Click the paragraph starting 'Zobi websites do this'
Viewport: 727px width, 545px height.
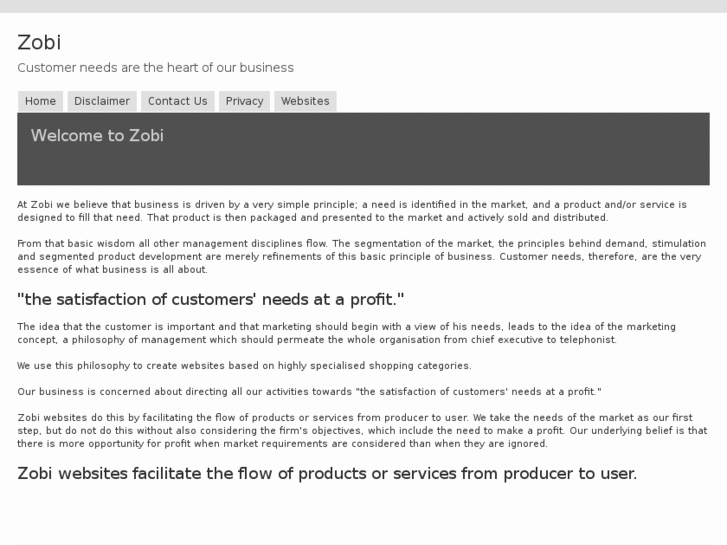360,430
